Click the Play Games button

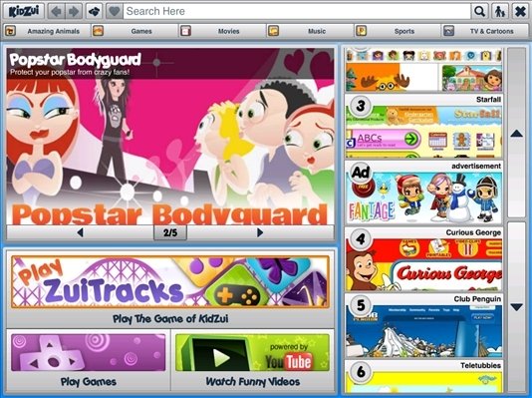[x=89, y=361]
